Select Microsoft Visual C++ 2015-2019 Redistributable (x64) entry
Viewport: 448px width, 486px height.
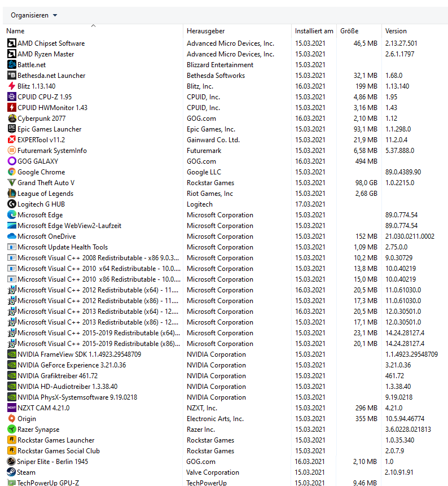(x=99, y=332)
